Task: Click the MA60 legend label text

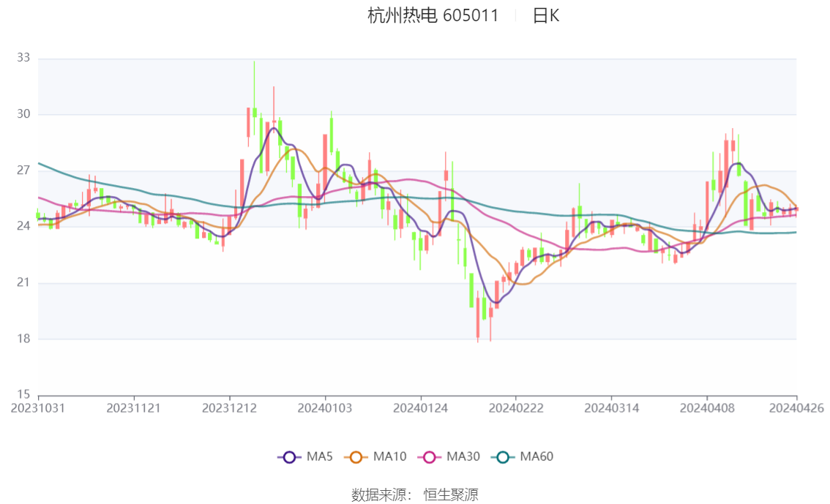Action: [x=536, y=456]
